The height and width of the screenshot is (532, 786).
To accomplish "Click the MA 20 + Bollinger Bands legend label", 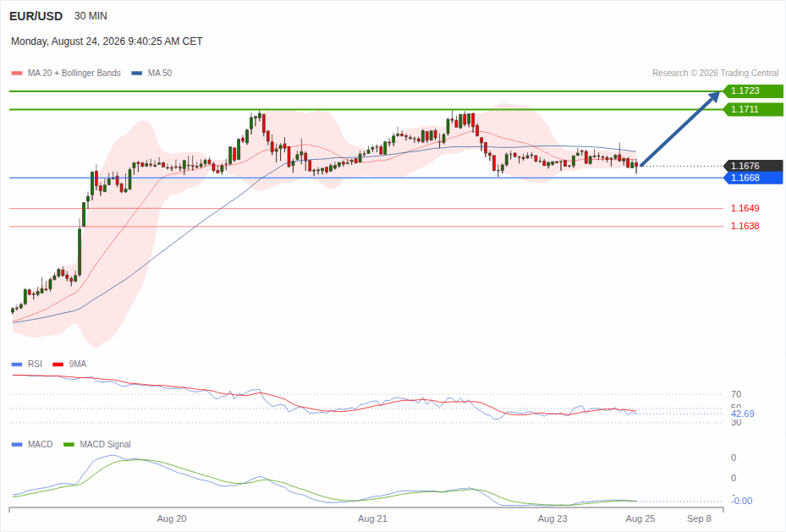I will pos(74,73).
